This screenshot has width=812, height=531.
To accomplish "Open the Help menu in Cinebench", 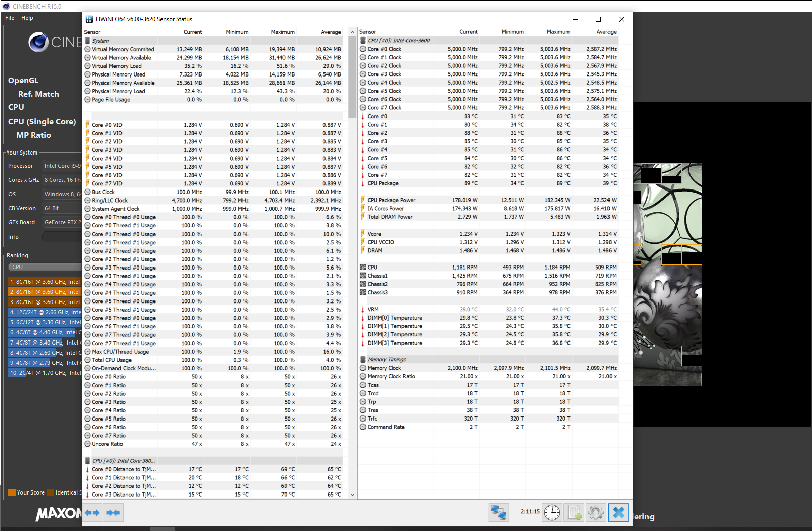I will click(27, 18).
